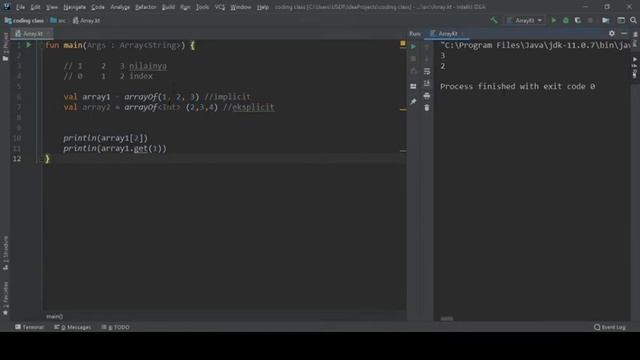
Task: Open the Refactor menu
Action: (146, 7)
